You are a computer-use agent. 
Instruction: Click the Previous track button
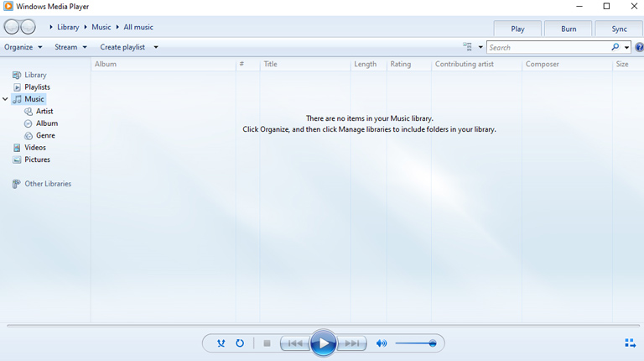(295, 343)
